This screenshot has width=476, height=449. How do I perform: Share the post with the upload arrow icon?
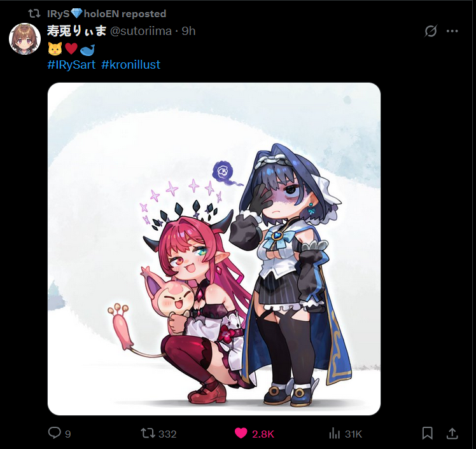[x=452, y=433]
